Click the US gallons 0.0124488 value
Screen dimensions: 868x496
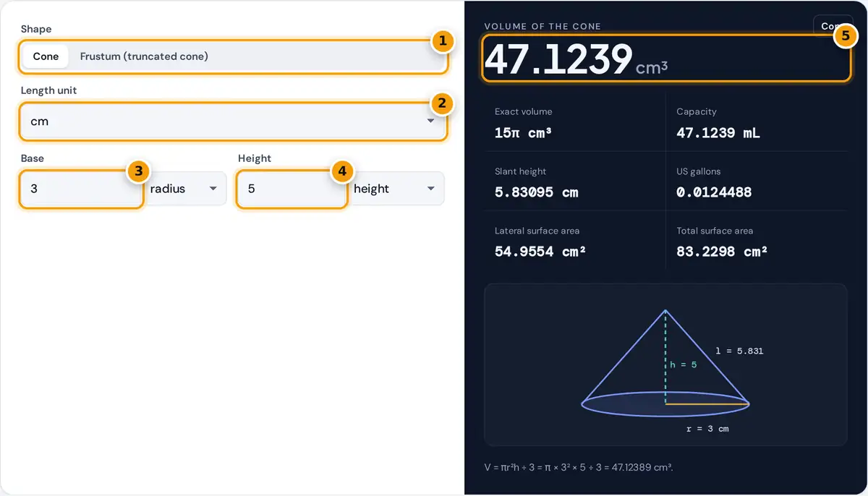[x=714, y=192]
